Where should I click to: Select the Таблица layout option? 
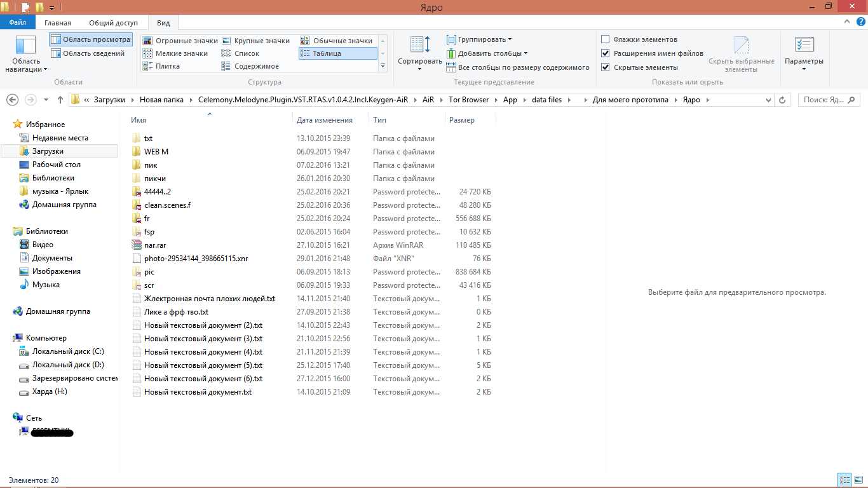point(337,53)
